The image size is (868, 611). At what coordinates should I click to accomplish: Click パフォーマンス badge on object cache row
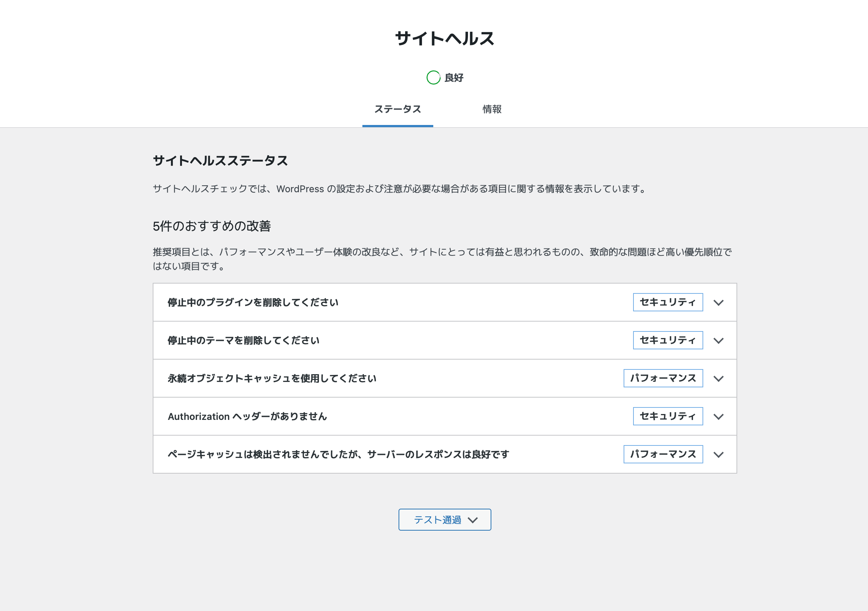(x=663, y=378)
